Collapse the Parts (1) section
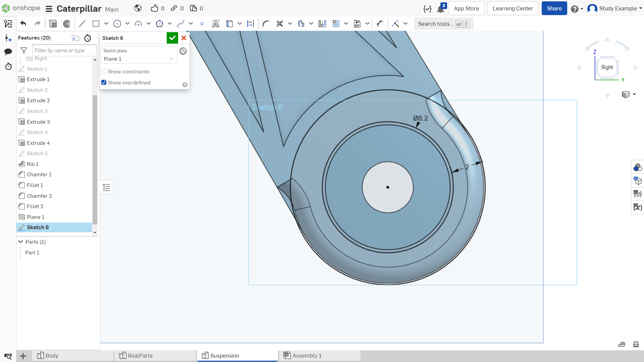 tap(20, 242)
